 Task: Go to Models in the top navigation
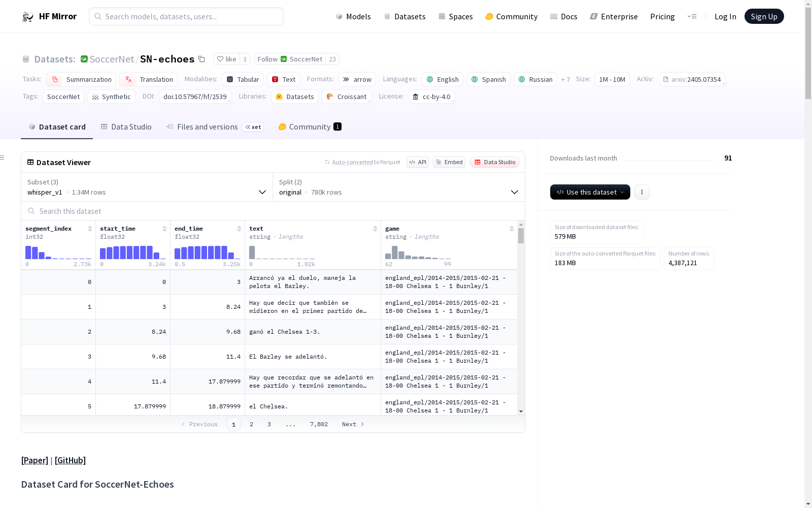pyautogui.click(x=353, y=16)
